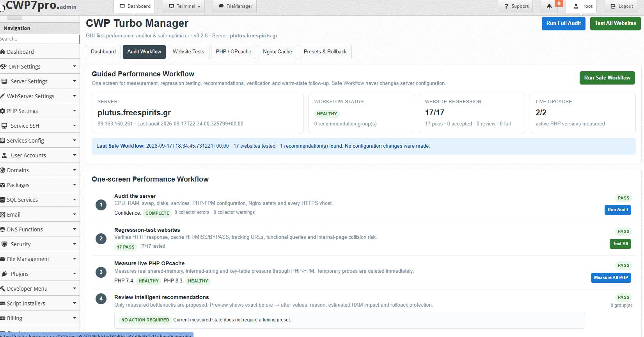Click the PHP 7.4 HEALTHY badge

point(149,281)
